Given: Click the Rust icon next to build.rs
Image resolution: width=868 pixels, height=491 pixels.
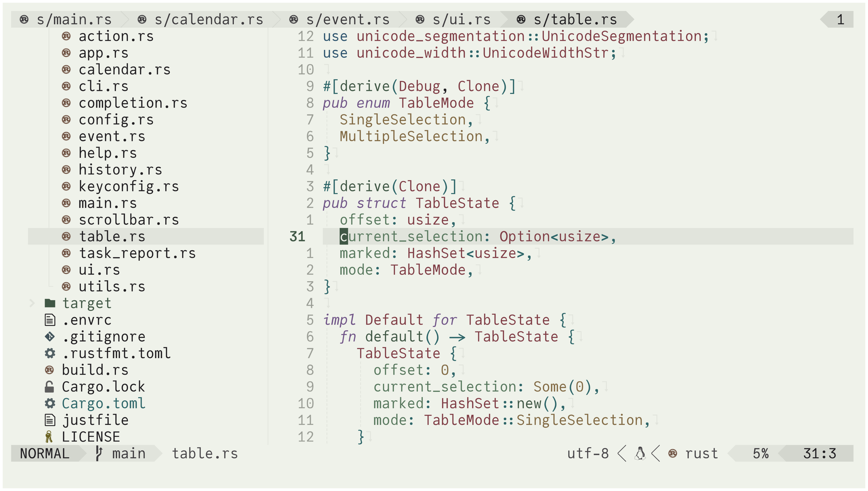Looking at the screenshot, I should pyautogui.click(x=50, y=370).
